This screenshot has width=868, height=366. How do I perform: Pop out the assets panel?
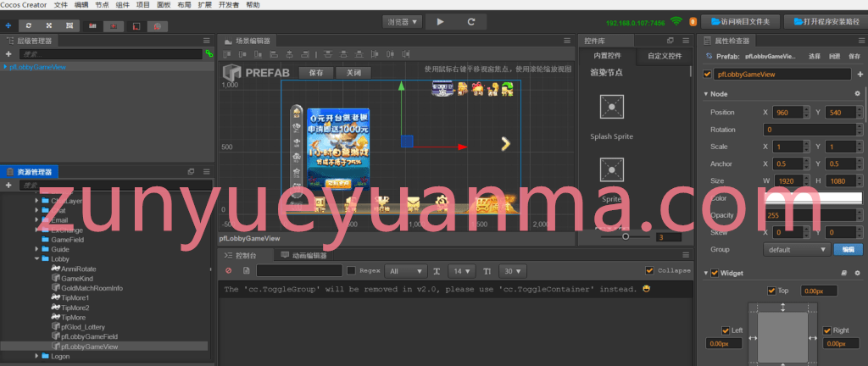click(x=191, y=171)
